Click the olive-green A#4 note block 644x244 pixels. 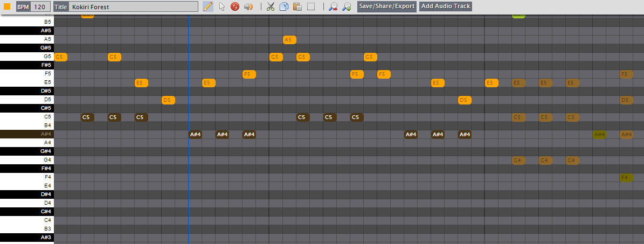599,135
